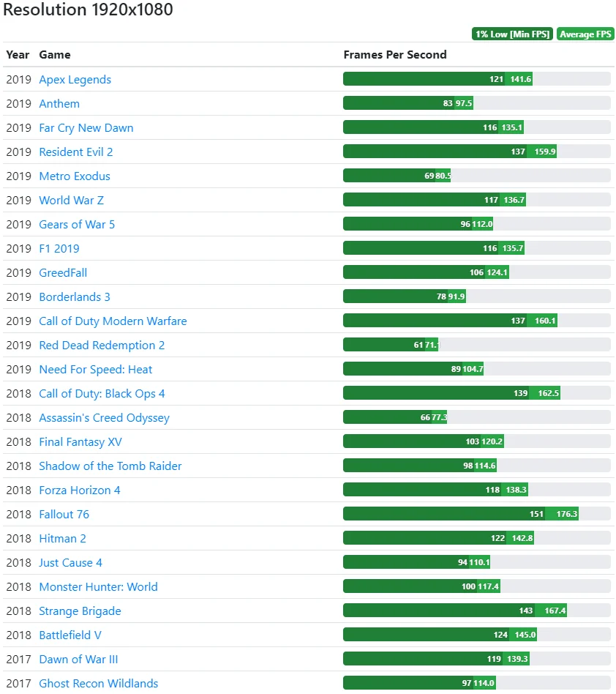Open Assassin's Creed Odyssey link
Screen dimensions: 616x694
point(104,417)
